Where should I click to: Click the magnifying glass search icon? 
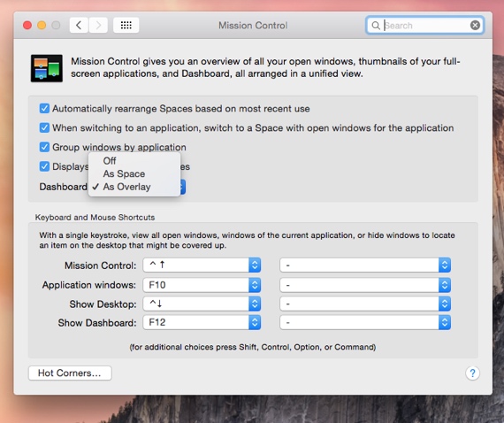[x=376, y=26]
